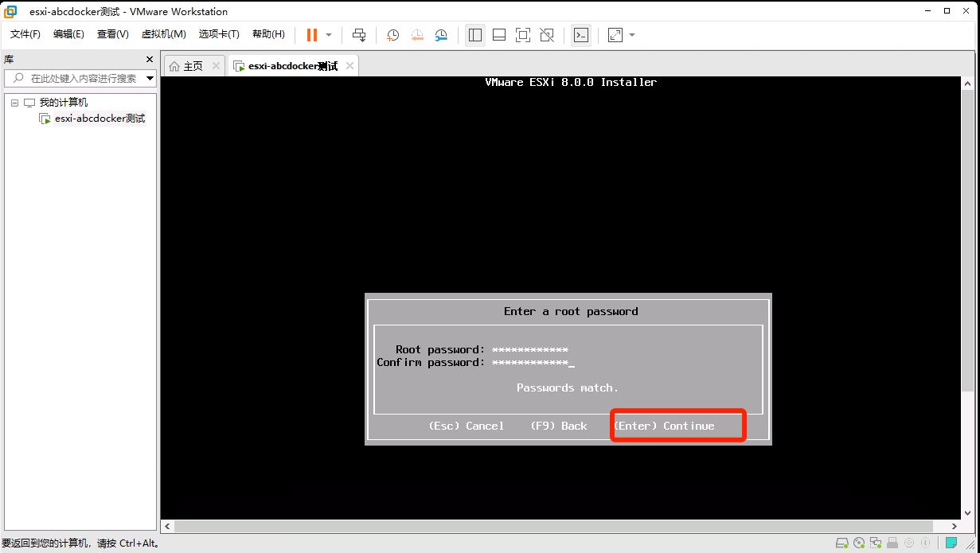
Task: Click the Root password field
Action: (529, 349)
